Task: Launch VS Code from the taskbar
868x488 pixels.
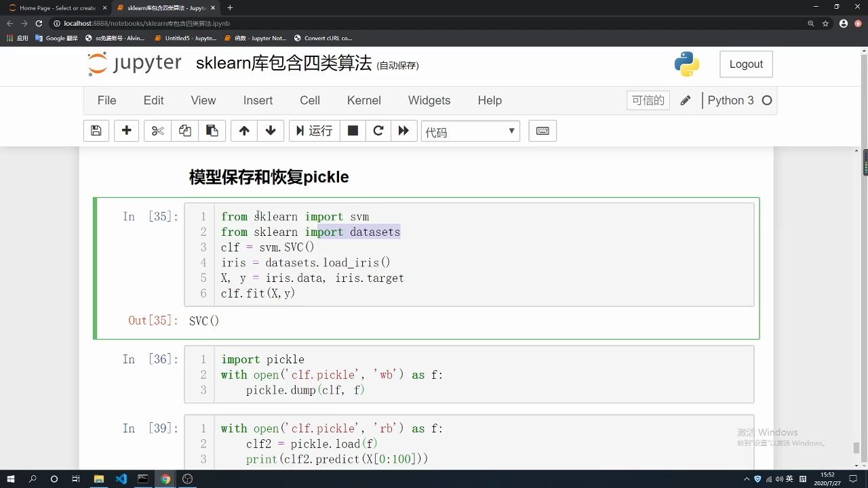Action: 121,479
